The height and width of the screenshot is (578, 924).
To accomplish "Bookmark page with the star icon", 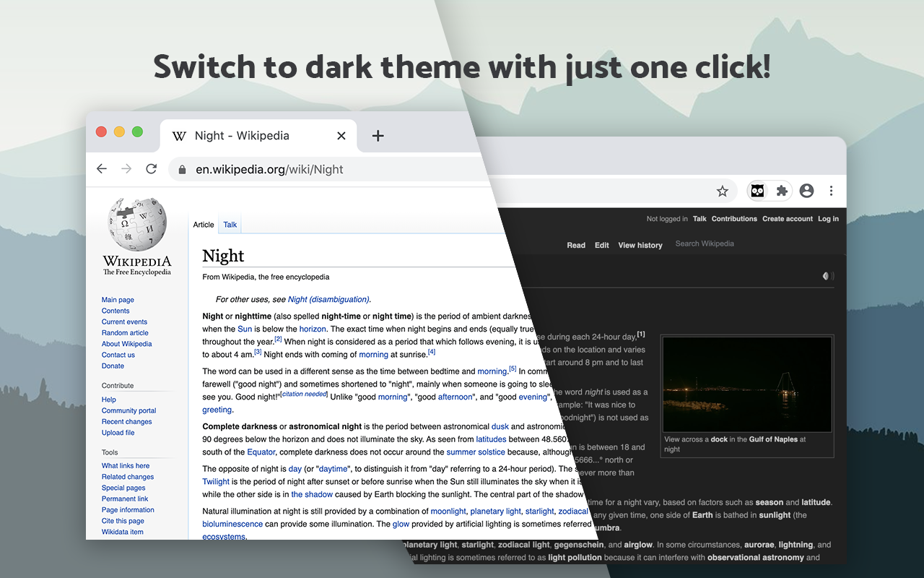I will click(x=723, y=191).
